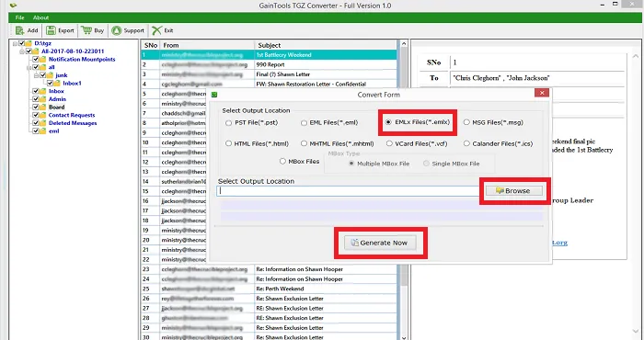The width and height of the screenshot is (644, 340).
Task: Select the MSG Files(*.msg) radio button
Action: pos(466,122)
